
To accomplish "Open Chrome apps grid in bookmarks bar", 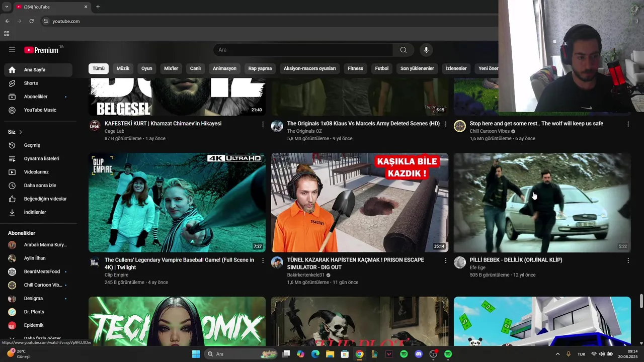I will point(7,34).
